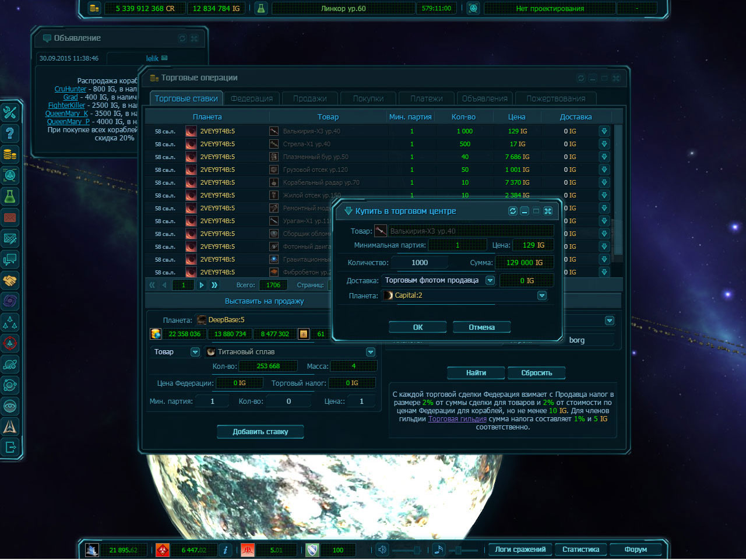
Task: Open the fleet formation icon in sidebar
Action: point(10,322)
